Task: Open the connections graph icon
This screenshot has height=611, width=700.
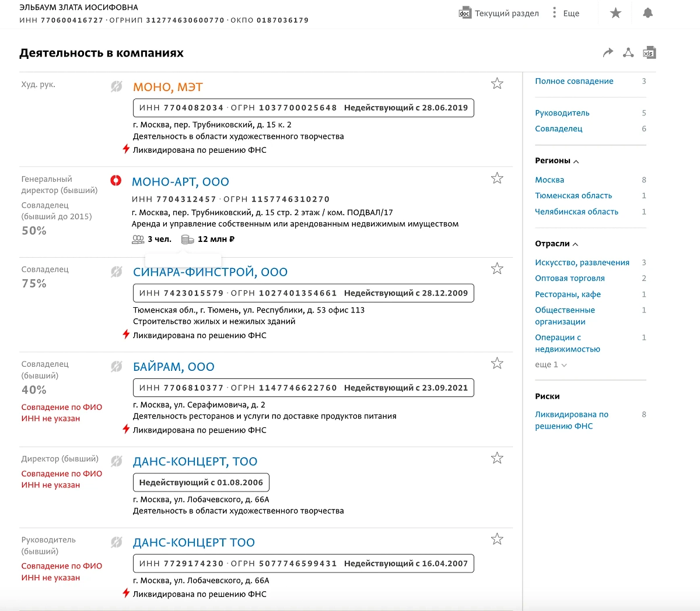Action: click(628, 52)
